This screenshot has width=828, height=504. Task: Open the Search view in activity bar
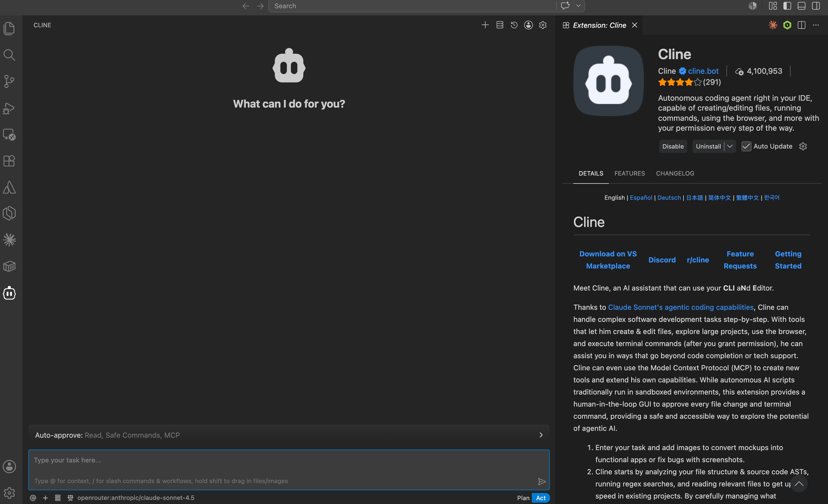pyautogui.click(x=9, y=55)
